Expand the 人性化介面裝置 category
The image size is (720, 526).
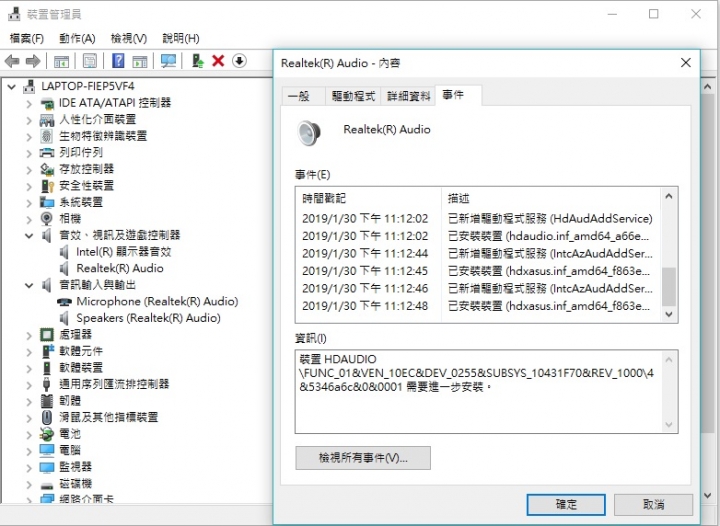29,120
